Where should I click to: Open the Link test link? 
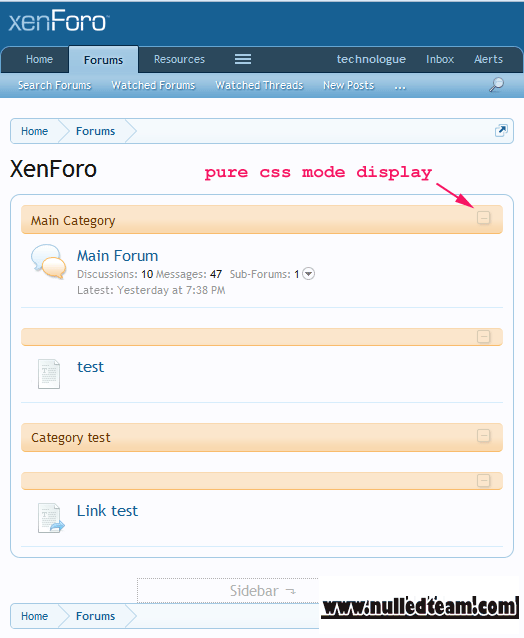click(x=107, y=511)
